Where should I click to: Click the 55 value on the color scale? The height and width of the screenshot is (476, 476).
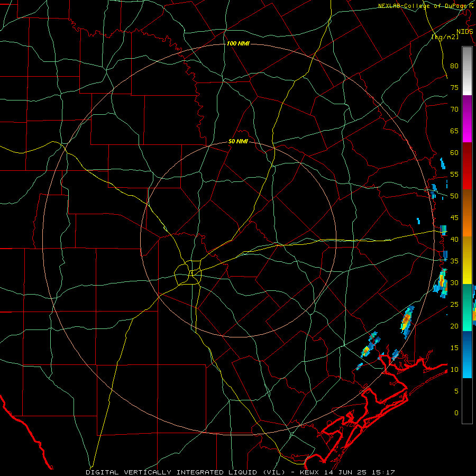[x=454, y=174]
